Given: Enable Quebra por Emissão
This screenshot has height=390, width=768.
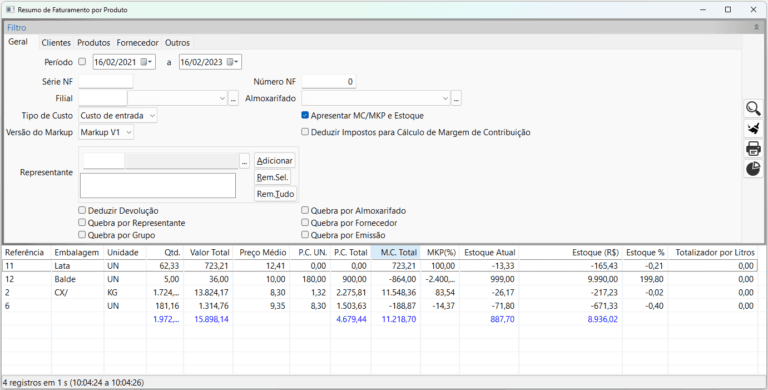Looking at the screenshot, I should coord(305,235).
